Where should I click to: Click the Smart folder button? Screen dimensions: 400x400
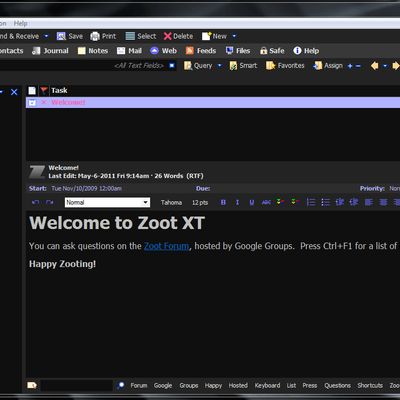[x=243, y=66]
